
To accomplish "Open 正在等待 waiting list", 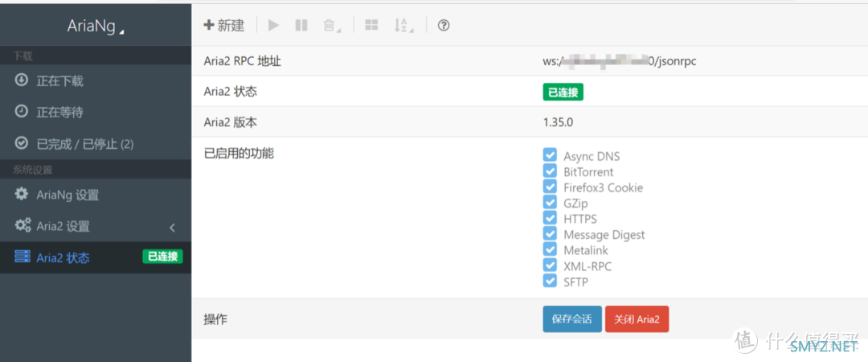I will coord(59,112).
